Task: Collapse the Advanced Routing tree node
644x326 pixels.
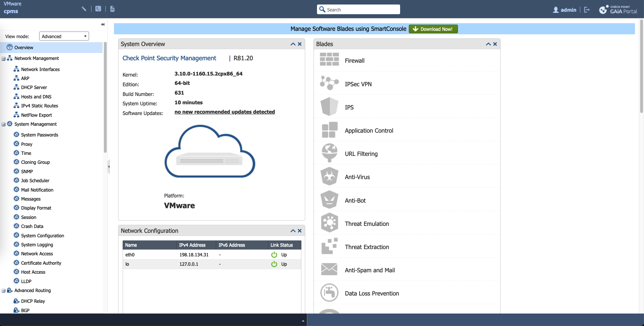Action: click(x=3, y=291)
